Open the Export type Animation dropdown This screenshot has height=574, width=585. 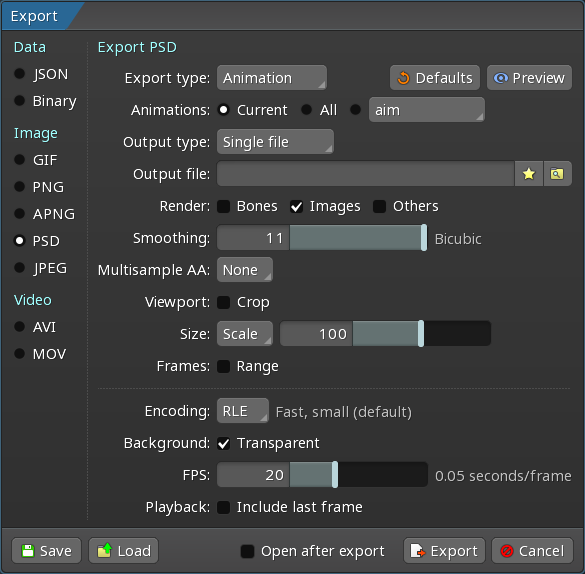[272, 78]
